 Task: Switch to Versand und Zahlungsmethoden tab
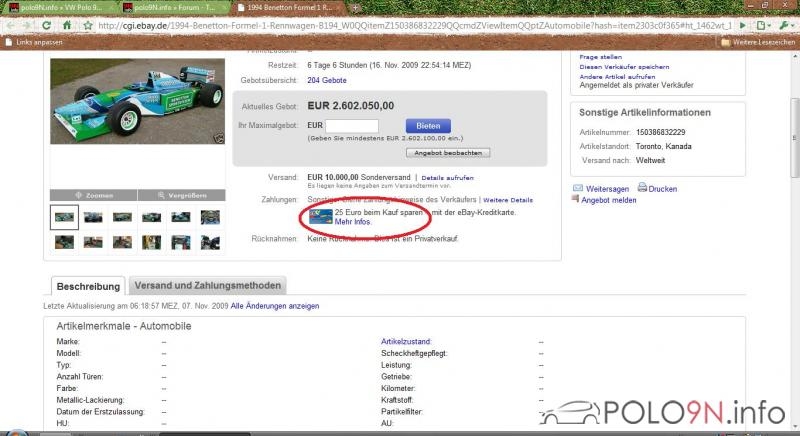208,286
